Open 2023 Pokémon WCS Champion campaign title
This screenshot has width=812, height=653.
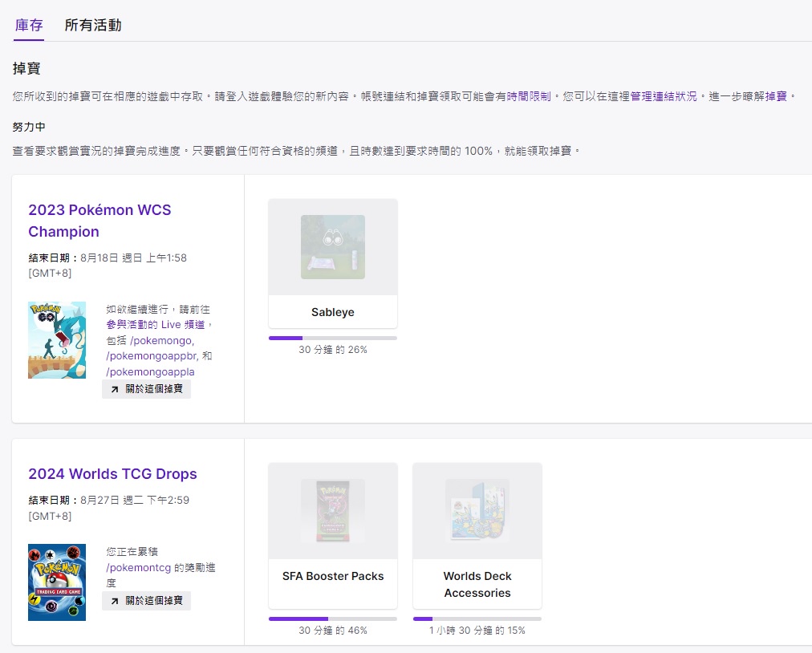[99, 221]
